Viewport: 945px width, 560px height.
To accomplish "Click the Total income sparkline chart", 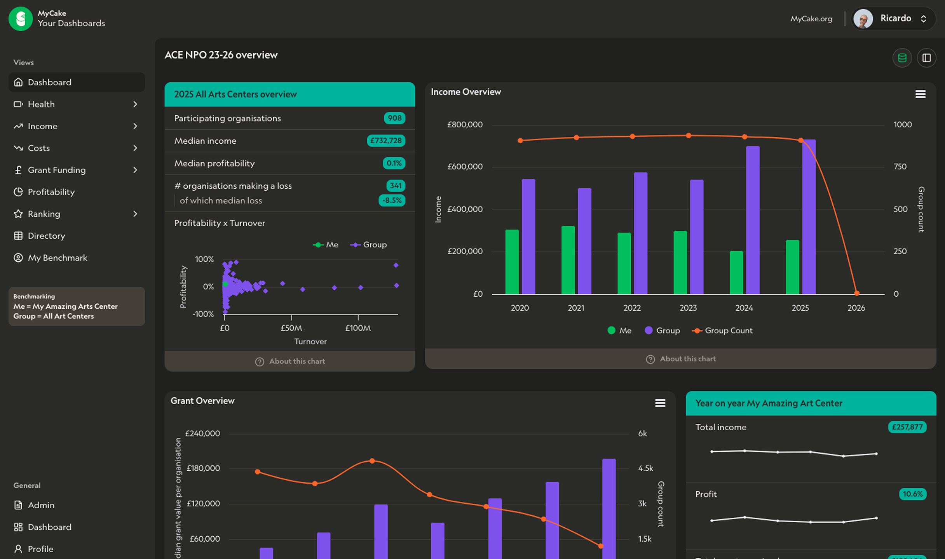I will (794, 453).
